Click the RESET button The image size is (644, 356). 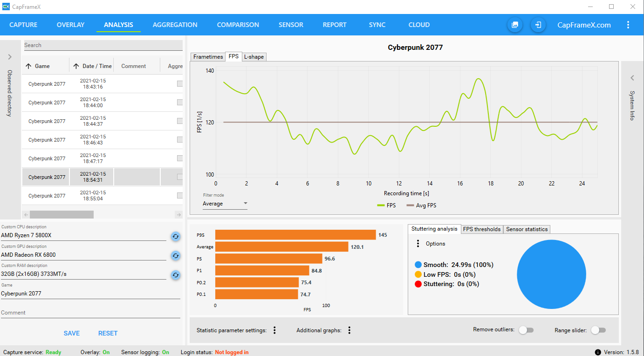pyautogui.click(x=108, y=333)
